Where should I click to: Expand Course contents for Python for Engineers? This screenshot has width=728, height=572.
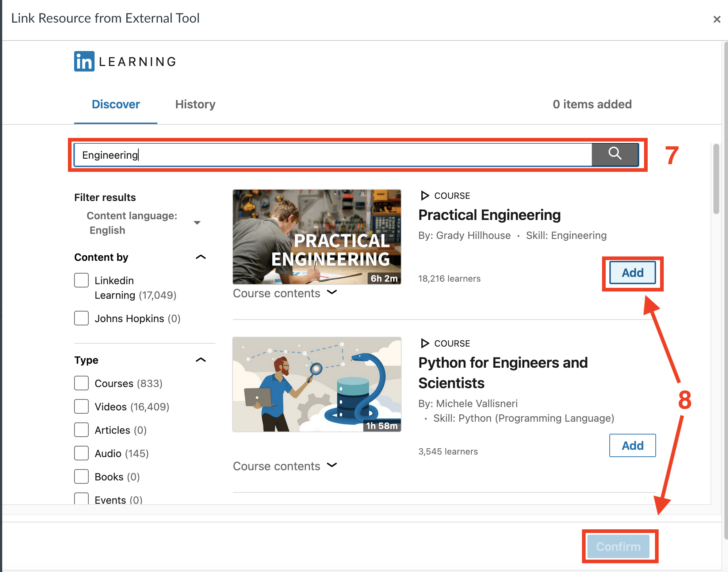(285, 466)
